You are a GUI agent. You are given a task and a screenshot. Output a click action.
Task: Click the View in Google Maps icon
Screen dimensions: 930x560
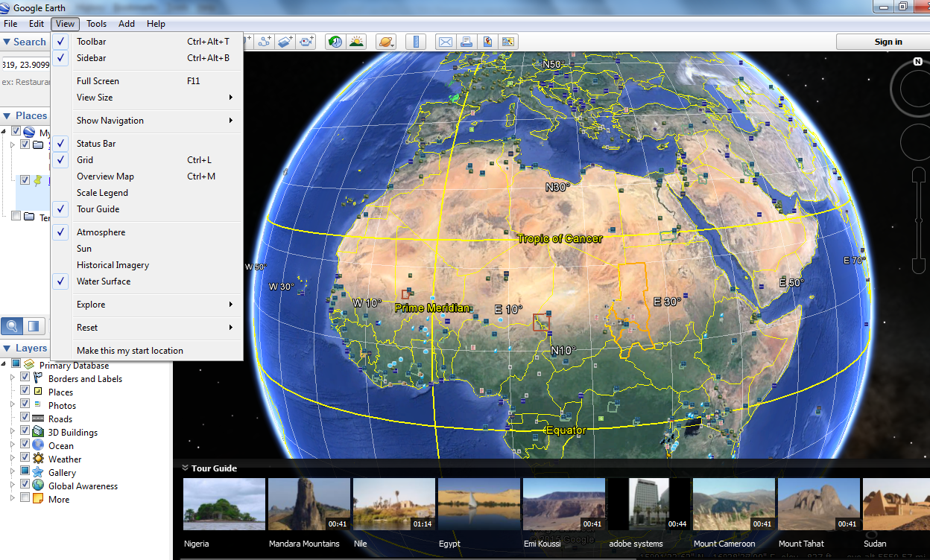pyautogui.click(x=508, y=42)
